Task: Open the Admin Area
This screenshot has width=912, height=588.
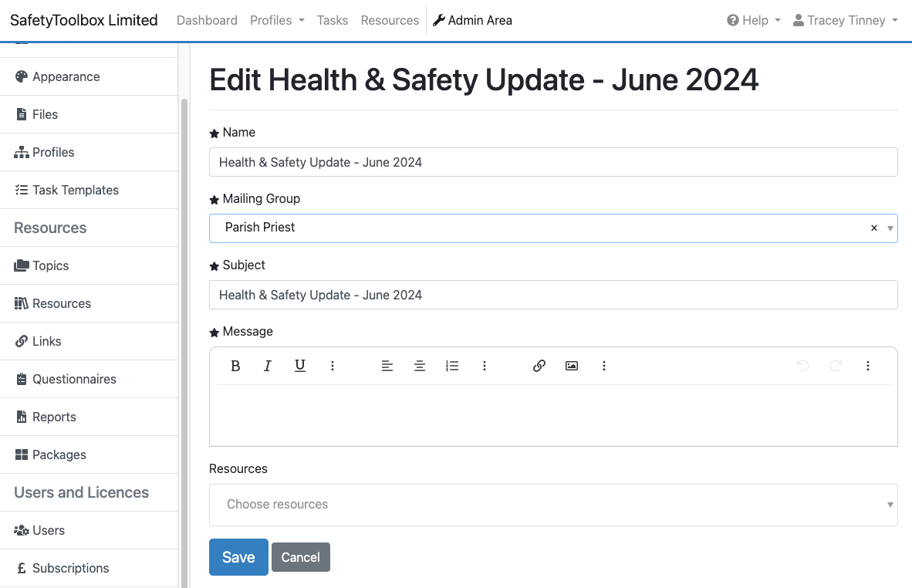Action: [x=472, y=20]
